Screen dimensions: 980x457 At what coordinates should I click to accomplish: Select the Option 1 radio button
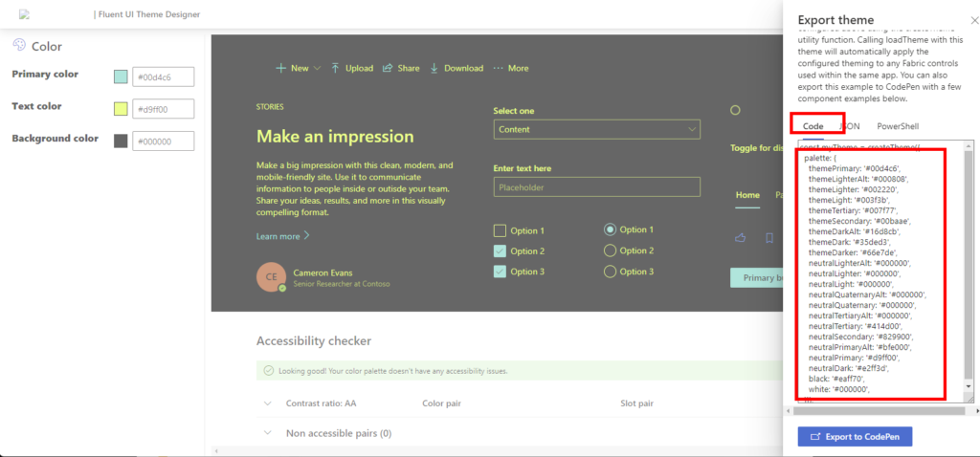click(610, 229)
